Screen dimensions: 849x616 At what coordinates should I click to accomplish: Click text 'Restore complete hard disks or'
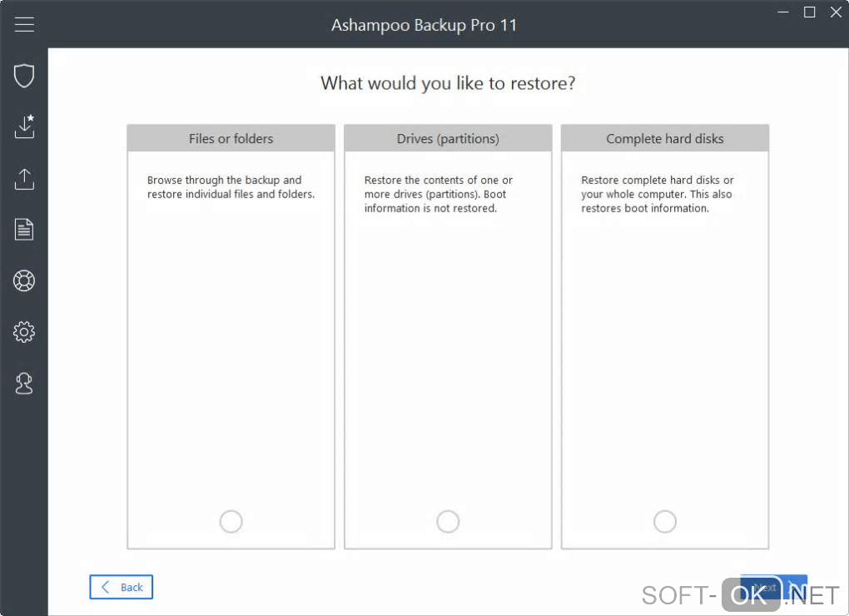click(x=658, y=181)
